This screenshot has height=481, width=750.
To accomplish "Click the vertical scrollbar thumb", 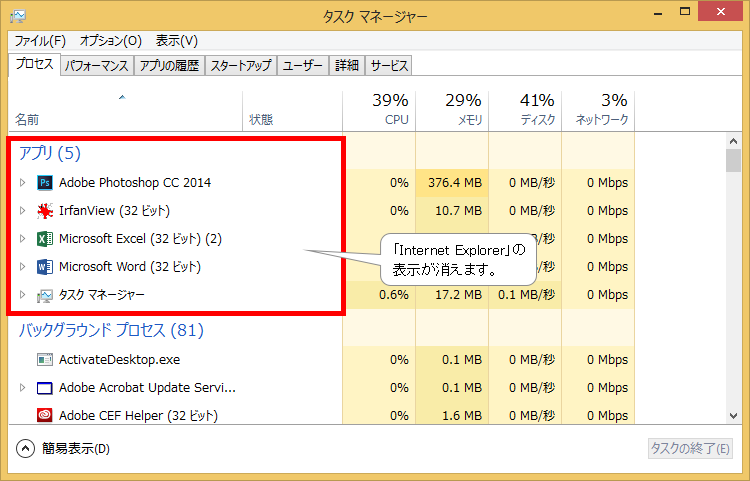I will [733, 160].
